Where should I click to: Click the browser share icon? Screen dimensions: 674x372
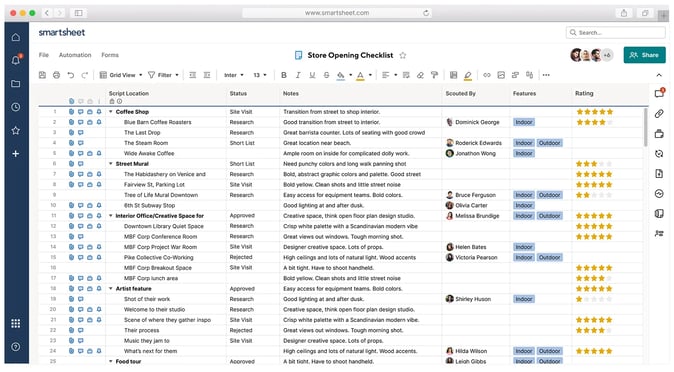pyautogui.click(x=624, y=13)
